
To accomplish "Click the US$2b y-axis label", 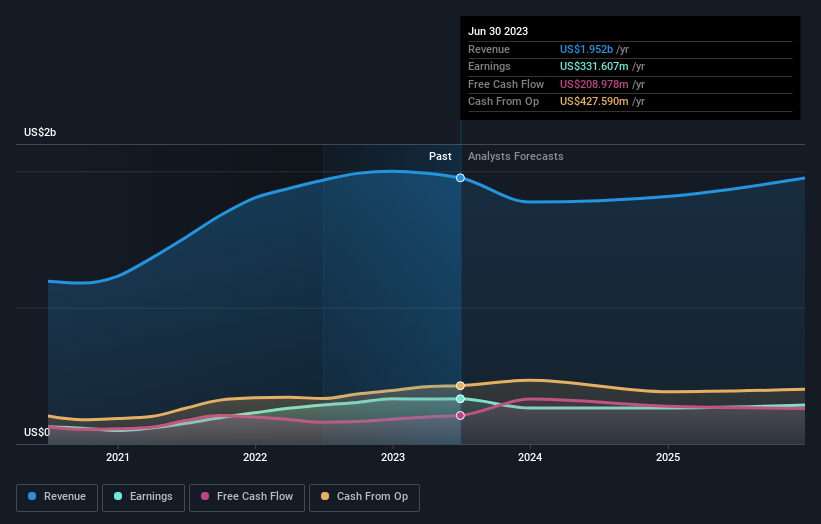I will coord(40,132).
